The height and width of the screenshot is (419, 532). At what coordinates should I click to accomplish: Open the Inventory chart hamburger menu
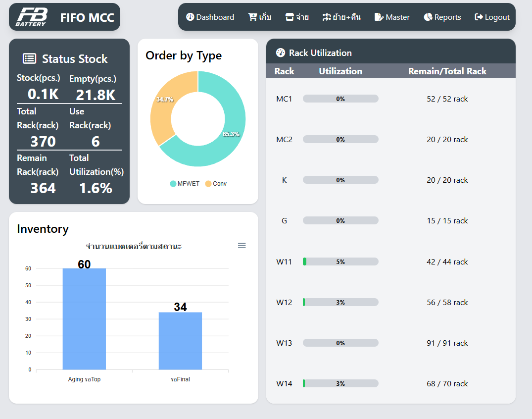tap(242, 246)
